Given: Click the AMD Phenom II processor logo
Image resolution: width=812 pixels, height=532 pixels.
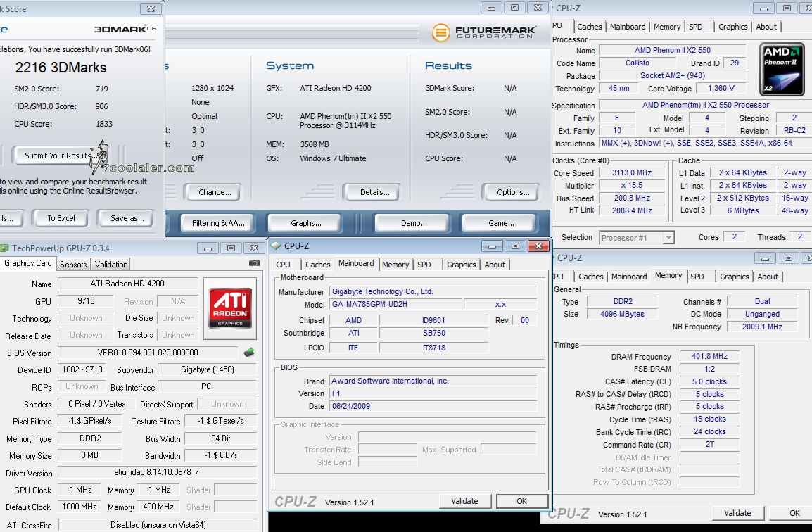Looking at the screenshot, I should point(782,70).
